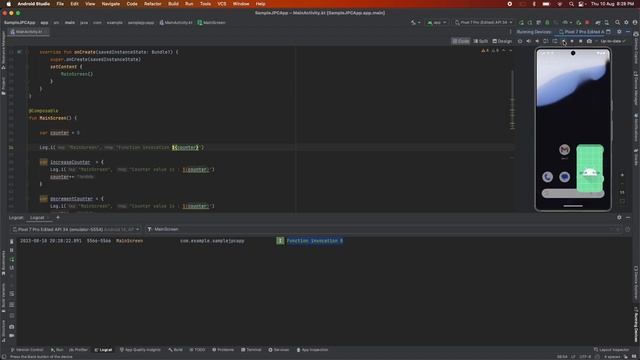
Task: Open the Problems tool window
Action: (223, 350)
